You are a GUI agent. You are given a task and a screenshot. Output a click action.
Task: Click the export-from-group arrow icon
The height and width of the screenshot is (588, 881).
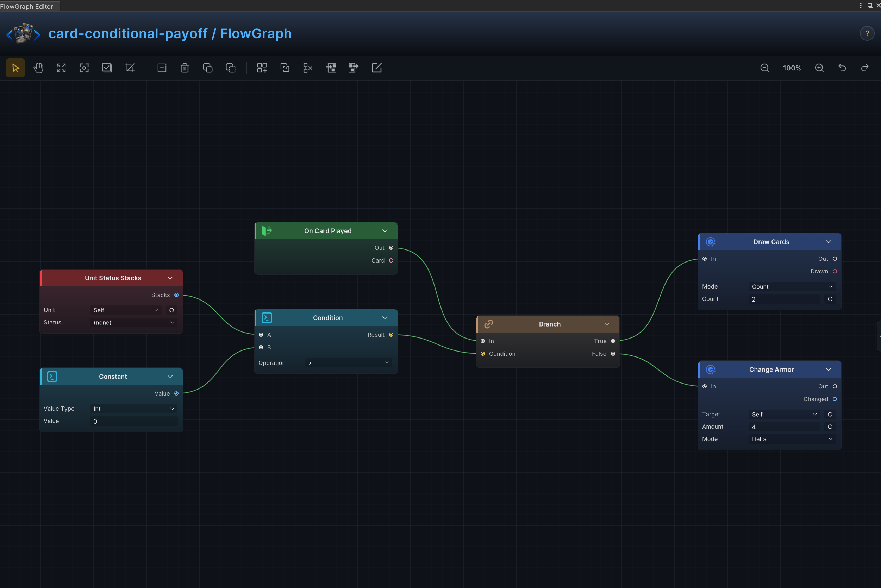(354, 68)
